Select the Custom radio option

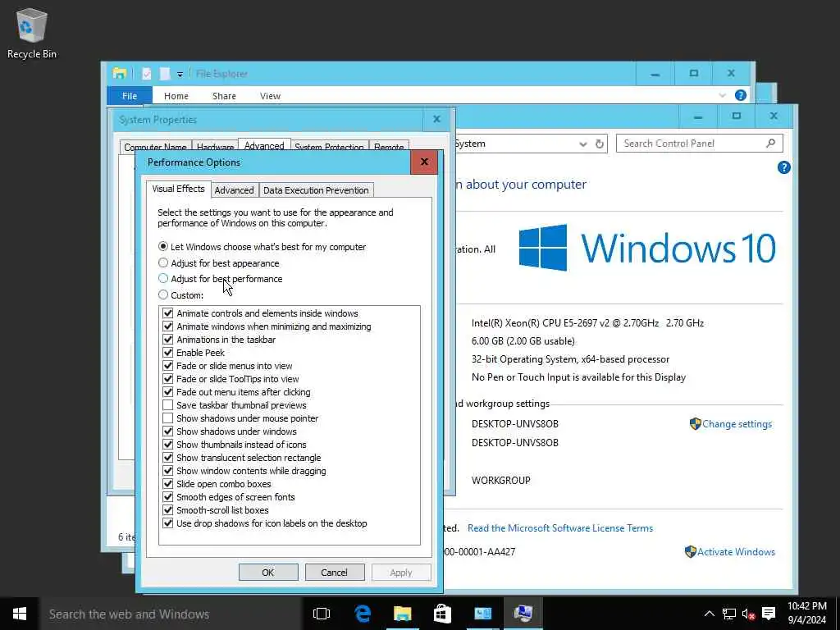(x=180, y=294)
